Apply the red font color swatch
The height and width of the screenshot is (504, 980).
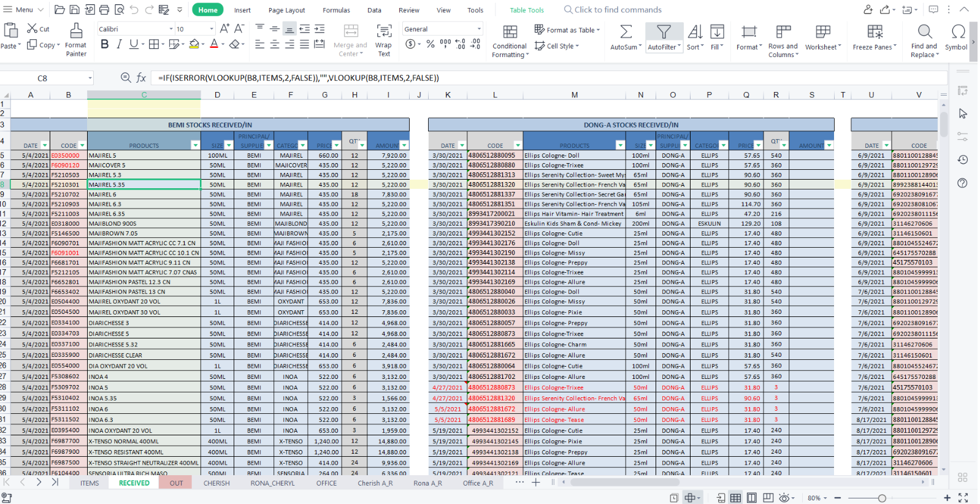point(214,44)
